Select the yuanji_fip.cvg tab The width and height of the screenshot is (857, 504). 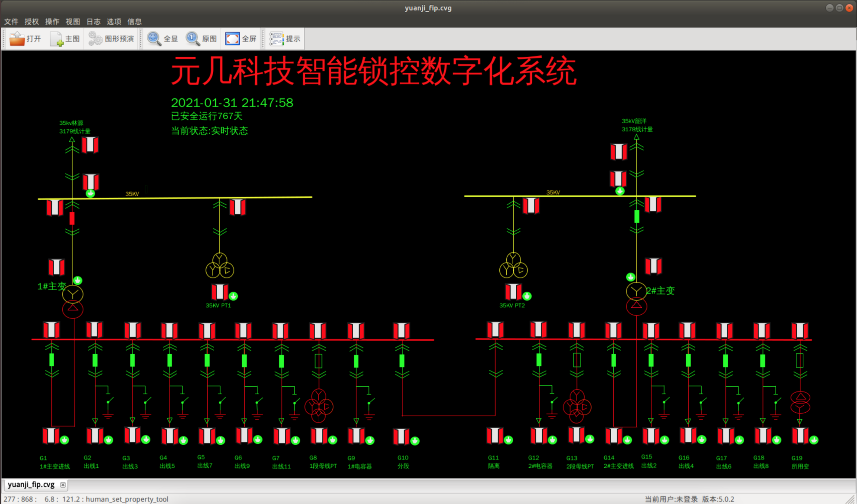[31, 485]
